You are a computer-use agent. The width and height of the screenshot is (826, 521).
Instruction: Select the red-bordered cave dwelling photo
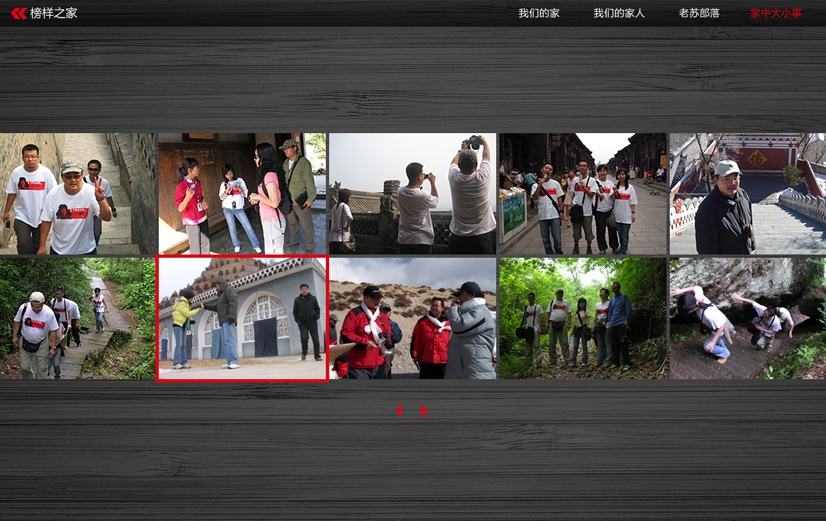(x=242, y=318)
